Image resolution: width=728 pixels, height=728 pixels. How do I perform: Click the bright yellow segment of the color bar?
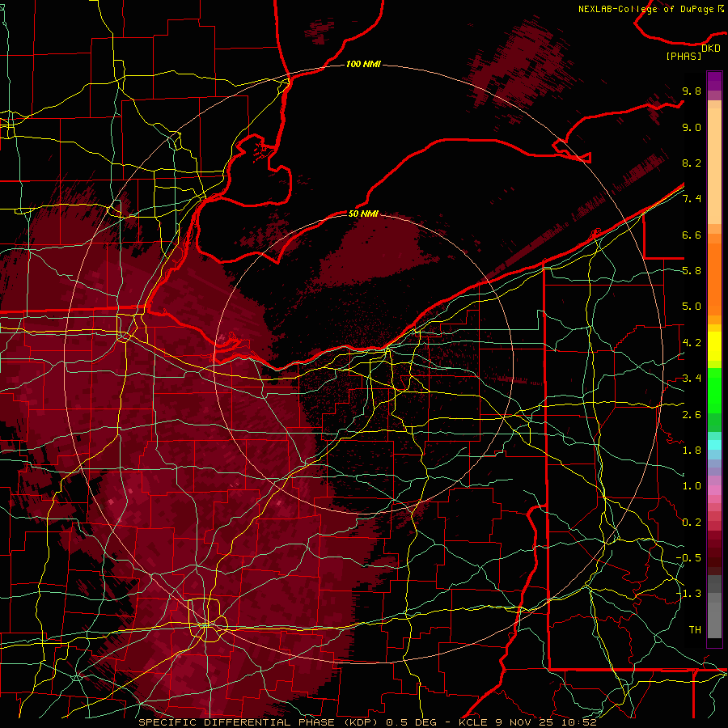point(714,346)
